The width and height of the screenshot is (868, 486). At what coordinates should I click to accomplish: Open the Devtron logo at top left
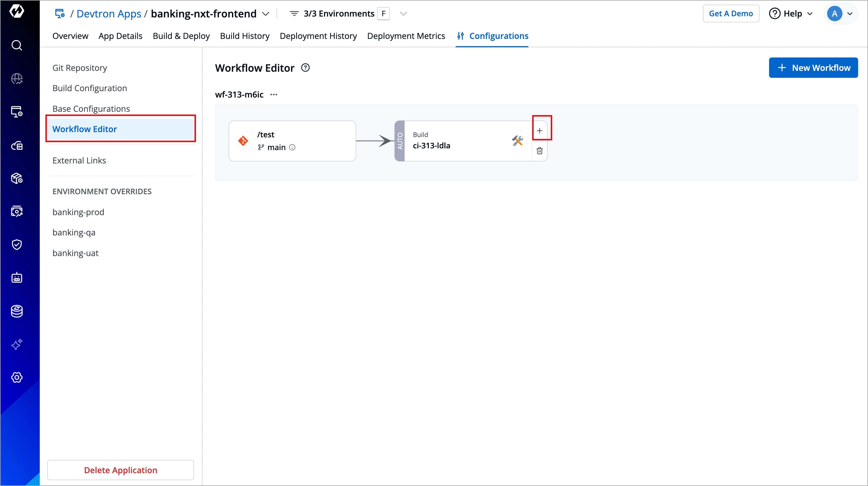point(17,11)
